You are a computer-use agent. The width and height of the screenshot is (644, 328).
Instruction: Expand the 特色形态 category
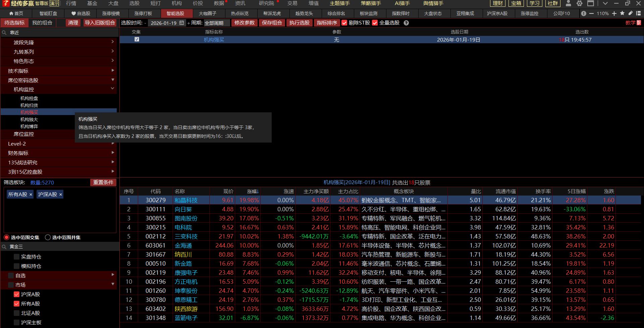(x=113, y=61)
